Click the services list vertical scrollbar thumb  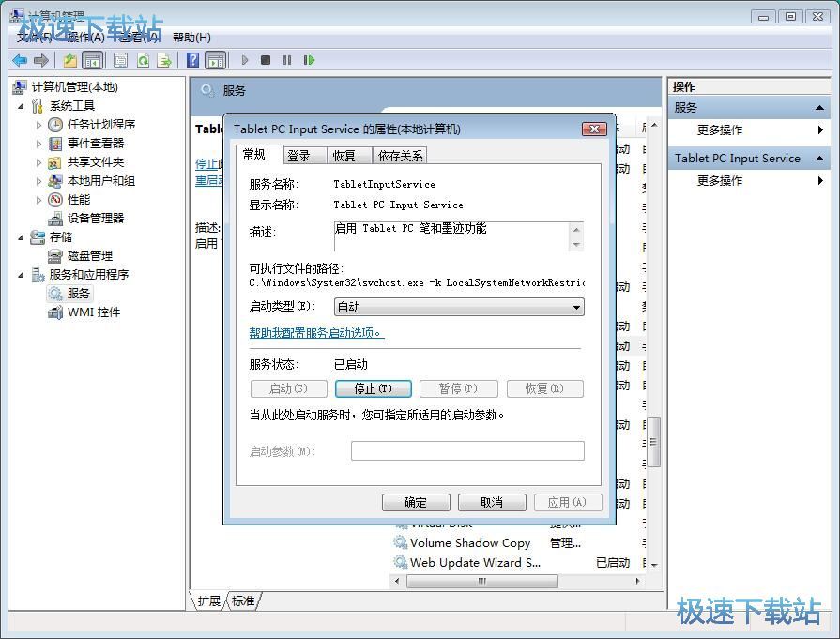(x=653, y=442)
